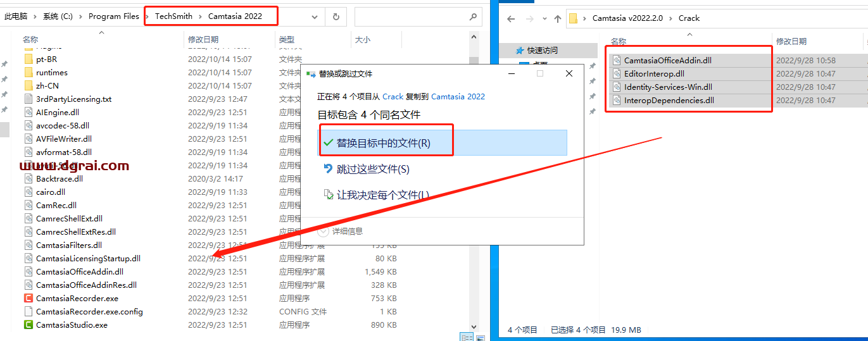Go to Program Files in the breadcrumb
Screen dimensions: 868x341
(114, 16)
